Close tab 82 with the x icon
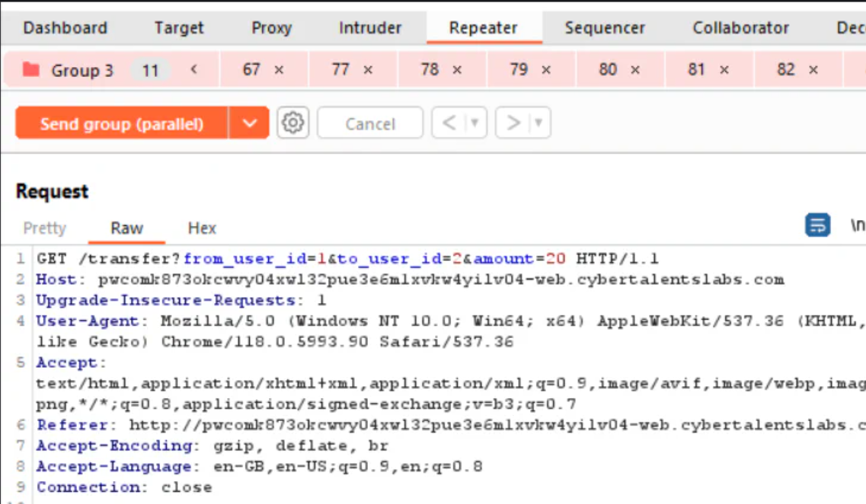 point(813,70)
